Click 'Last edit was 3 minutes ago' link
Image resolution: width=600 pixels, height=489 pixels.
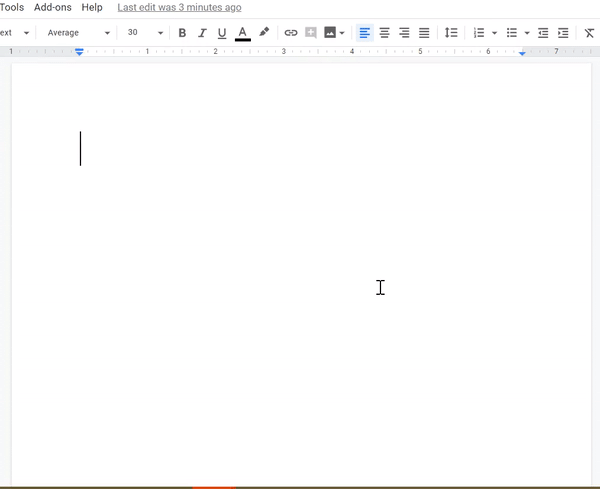(x=179, y=7)
